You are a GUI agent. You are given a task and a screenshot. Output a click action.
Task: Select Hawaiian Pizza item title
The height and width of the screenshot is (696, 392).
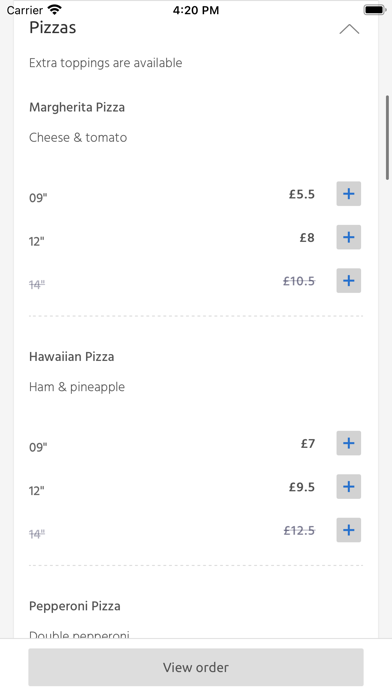(71, 356)
